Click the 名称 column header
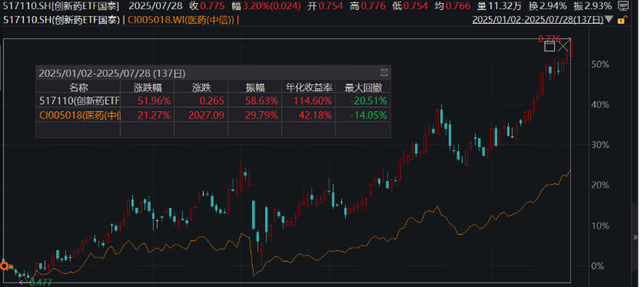The image size is (644, 287). click(x=78, y=87)
